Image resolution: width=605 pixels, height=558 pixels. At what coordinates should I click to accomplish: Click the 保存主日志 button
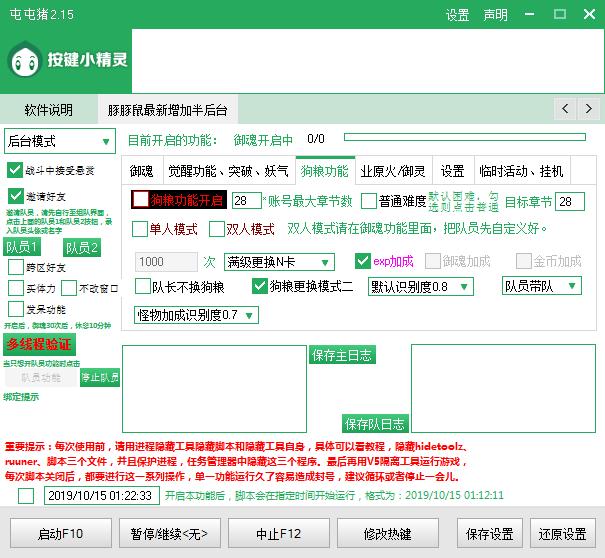pos(342,355)
